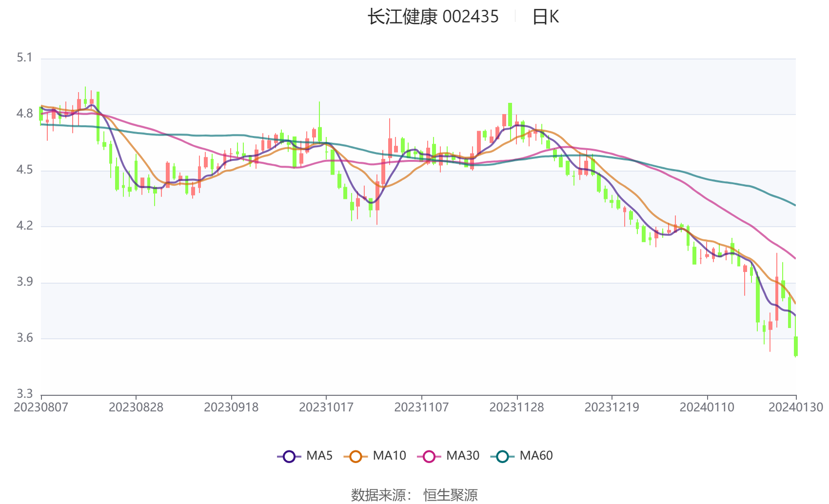Toggle the MA10 legend series
Screen dimensions: 829x504
pos(375,456)
